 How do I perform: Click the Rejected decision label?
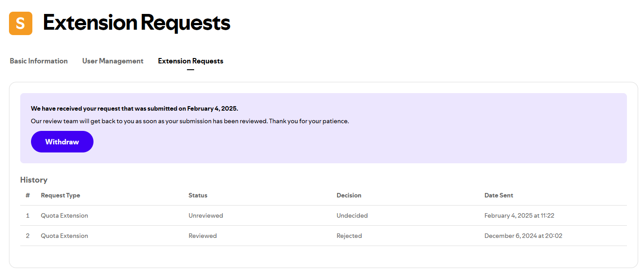(349, 235)
